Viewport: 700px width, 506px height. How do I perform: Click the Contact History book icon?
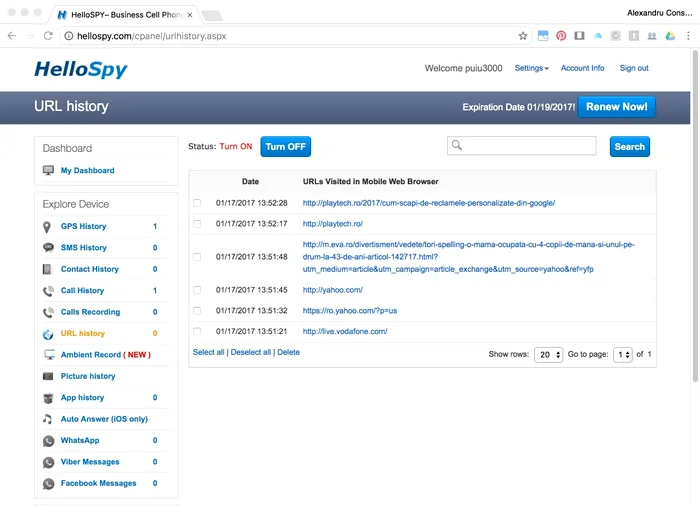[x=47, y=269]
